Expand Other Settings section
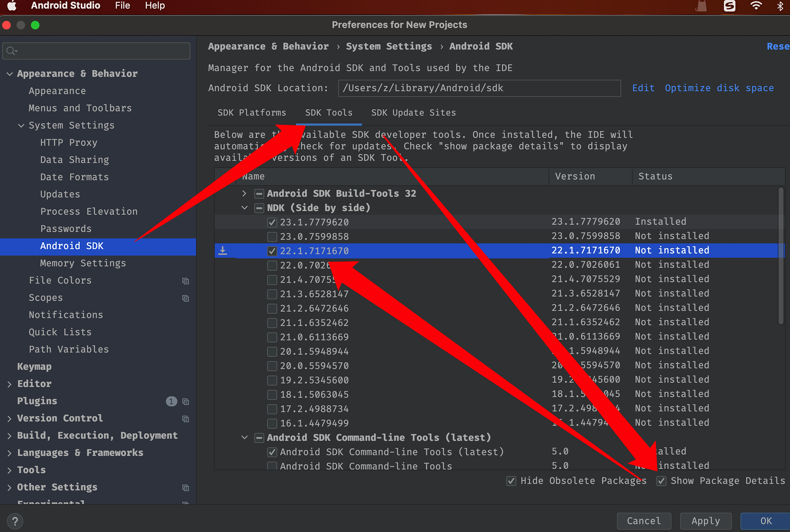The image size is (790, 532). (10, 487)
